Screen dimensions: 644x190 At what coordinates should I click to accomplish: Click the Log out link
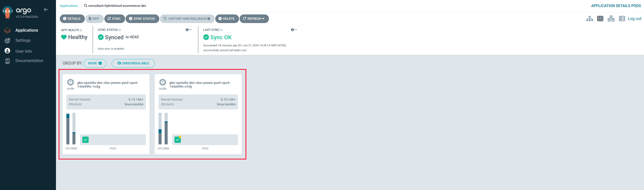point(634,18)
